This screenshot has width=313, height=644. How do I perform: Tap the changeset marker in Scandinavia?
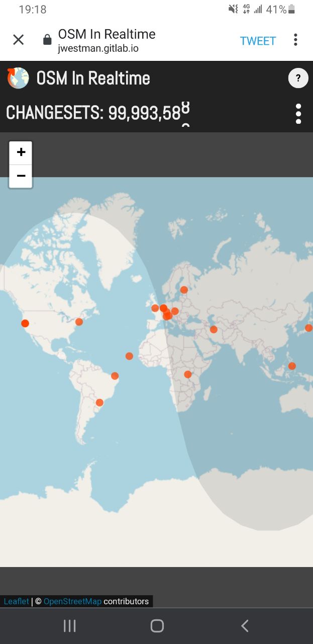[184, 290]
